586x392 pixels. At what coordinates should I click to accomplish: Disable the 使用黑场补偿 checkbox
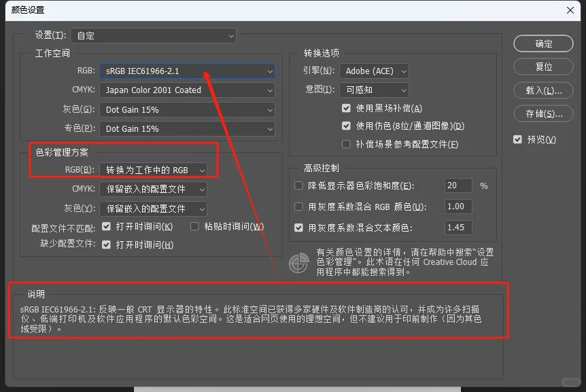point(346,107)
